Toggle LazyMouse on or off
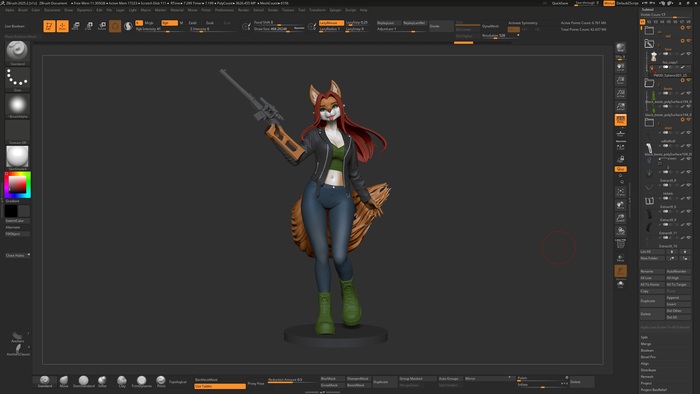This screenshot has width=700, height=394. click(x=331, y=23)
